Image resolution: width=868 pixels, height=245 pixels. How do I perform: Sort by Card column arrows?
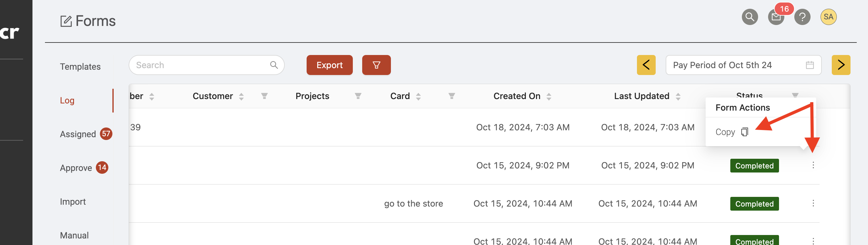[x=418, y=97]
